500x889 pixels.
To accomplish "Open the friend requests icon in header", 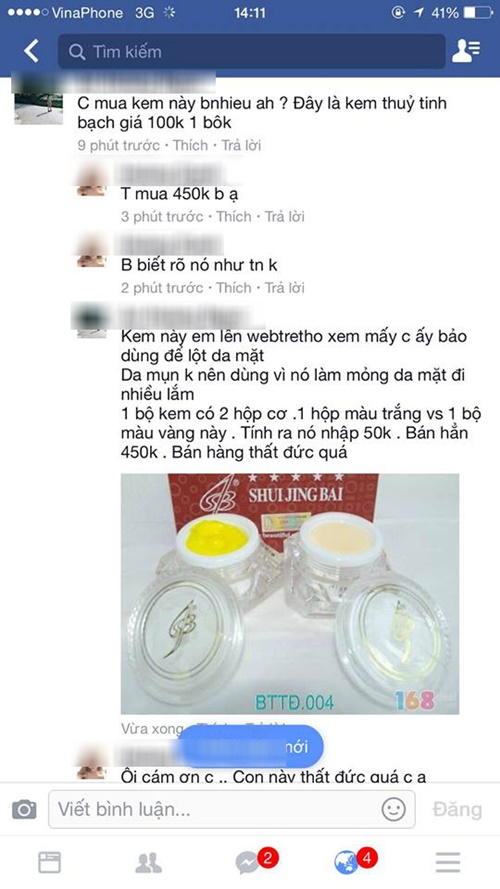I will (x=466, y=52).
